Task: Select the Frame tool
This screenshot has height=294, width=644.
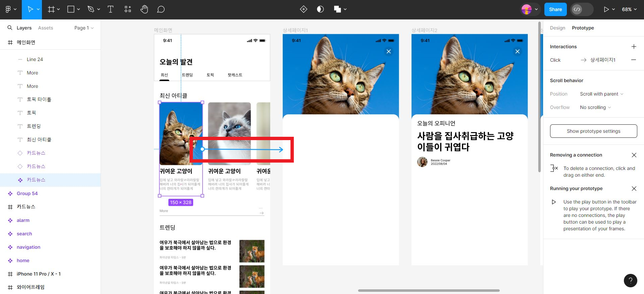Action: point(51,9)
